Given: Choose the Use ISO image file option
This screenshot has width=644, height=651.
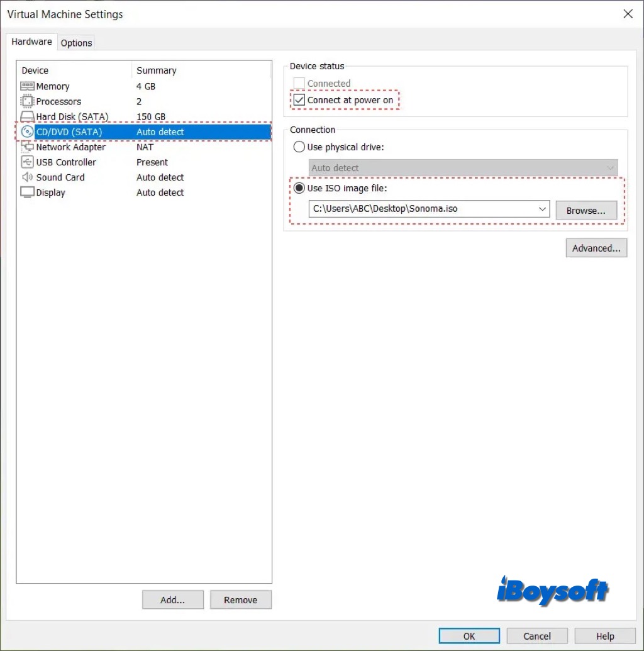Looking at the screenshot, I should [299, 189].
